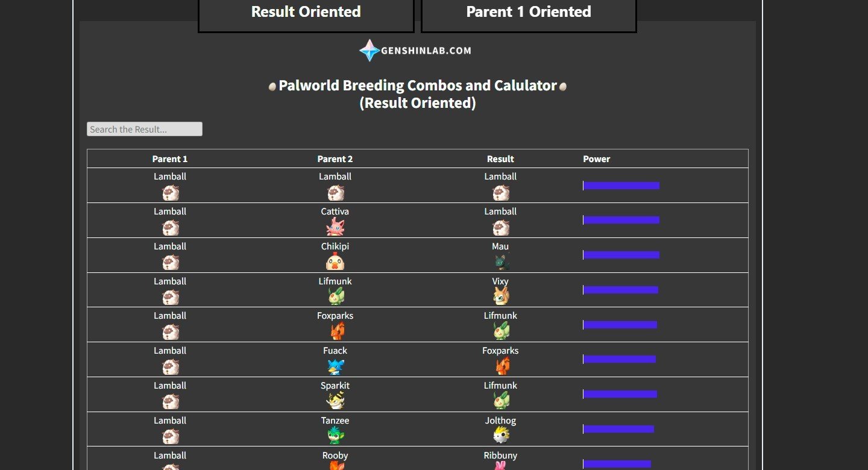Click the Fuack icon in Parent 2
This screenshot has width=868, height=470.
pos(335,366)
